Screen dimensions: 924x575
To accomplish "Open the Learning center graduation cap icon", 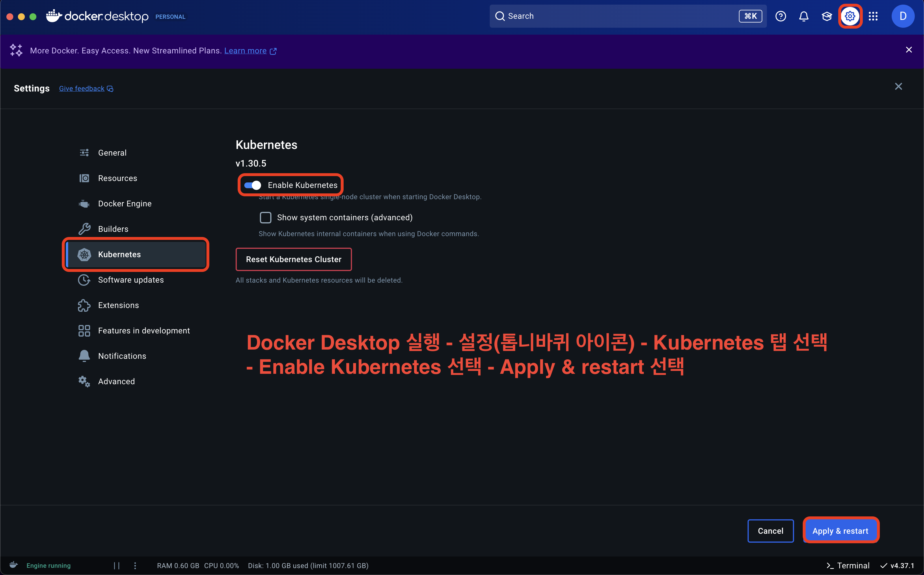I will tap(827, 16).
